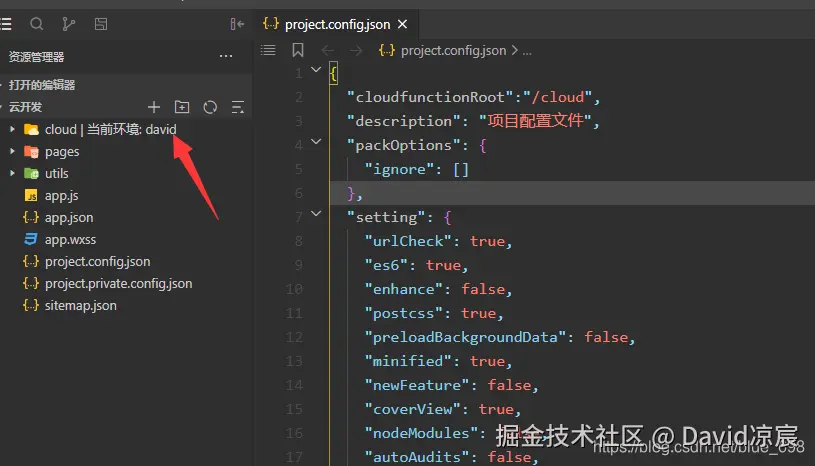Refresh the file tree

click(x=210, y=107)
